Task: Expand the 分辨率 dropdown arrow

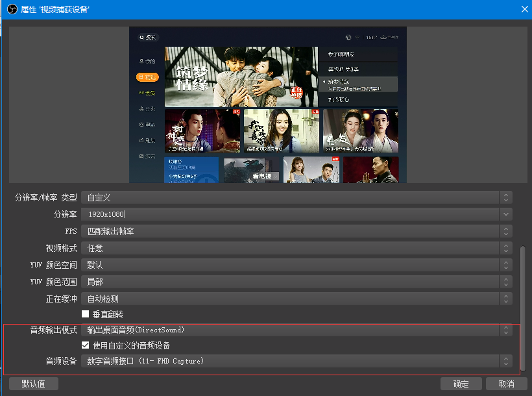Action: 506,214
